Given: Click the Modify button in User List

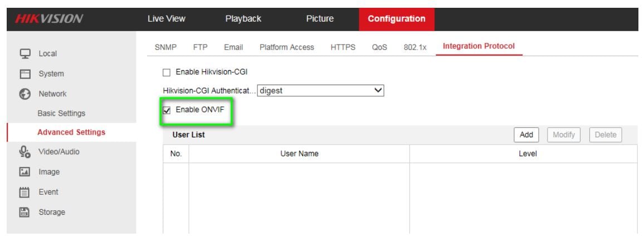Looking at the screenshot, I should (564, 135).
